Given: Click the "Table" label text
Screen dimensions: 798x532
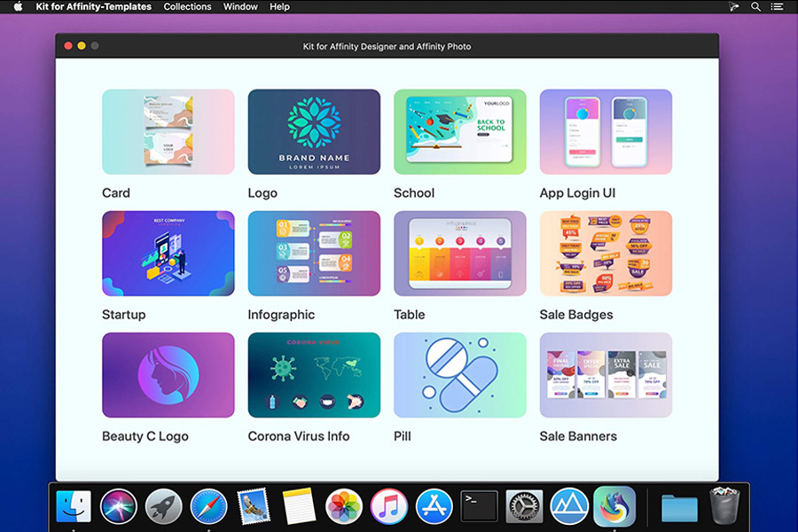Looking at the screenshot, I should pyautogui.click(x=409, y=315).
